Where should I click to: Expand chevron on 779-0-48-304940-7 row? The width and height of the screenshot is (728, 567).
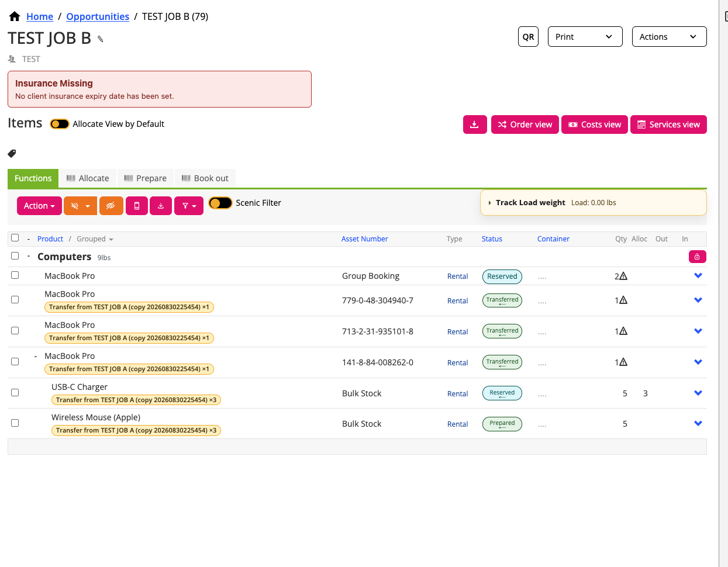coord(698,300)
